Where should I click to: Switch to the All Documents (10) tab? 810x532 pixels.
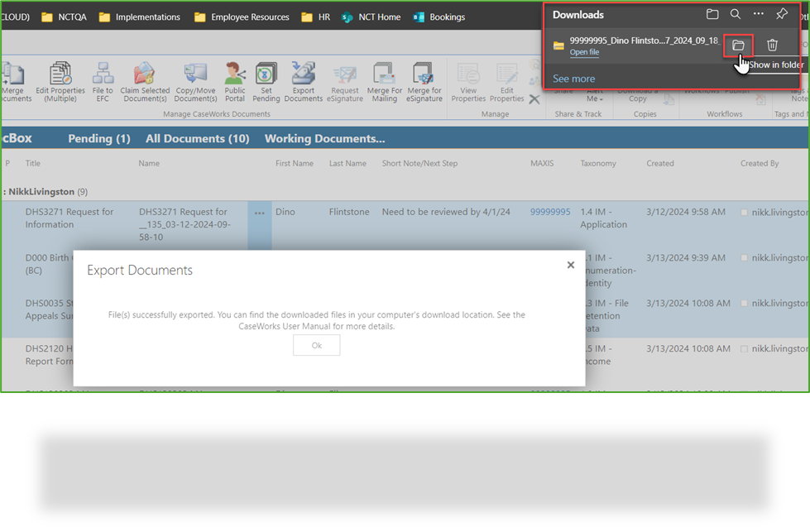pyautogui.click(x=197, y=138)
